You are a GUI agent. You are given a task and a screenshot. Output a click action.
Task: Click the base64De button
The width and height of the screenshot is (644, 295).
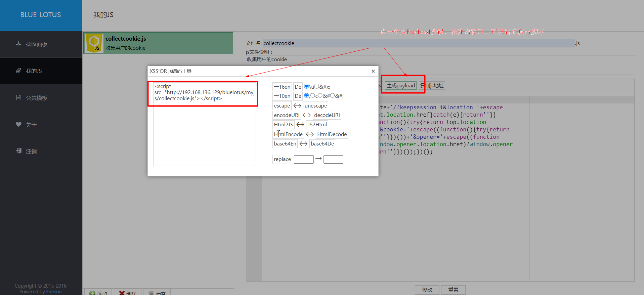point(323,144)
